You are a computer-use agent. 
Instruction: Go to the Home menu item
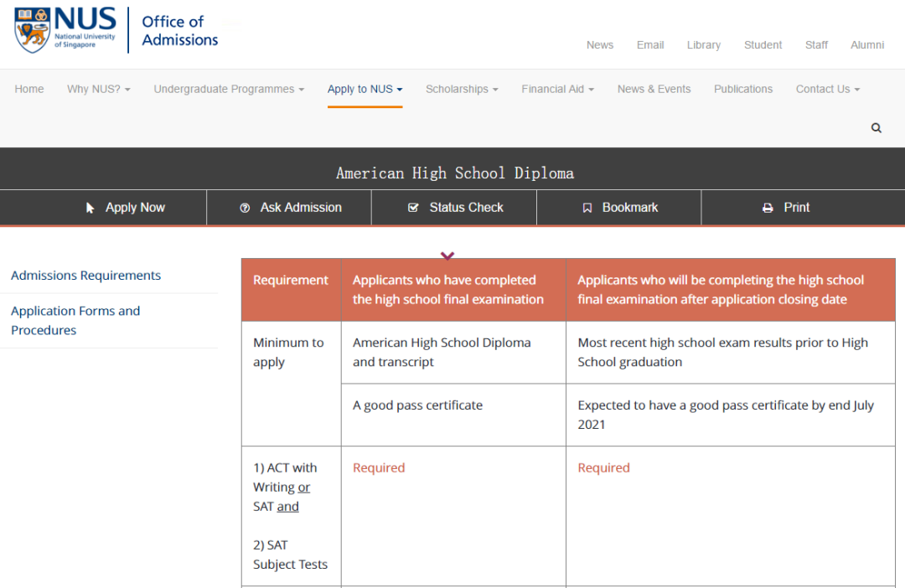tap(29, 89)
